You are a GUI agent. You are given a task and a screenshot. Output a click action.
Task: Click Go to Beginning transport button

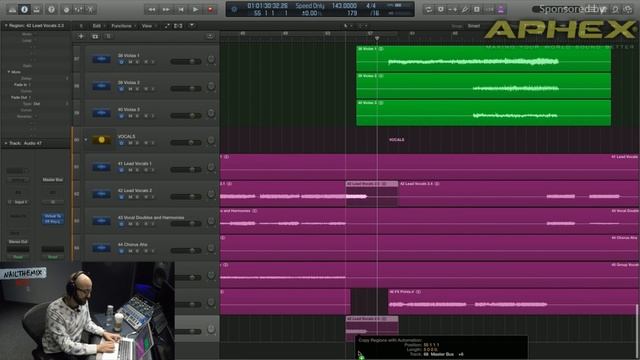tap(181, 9)
